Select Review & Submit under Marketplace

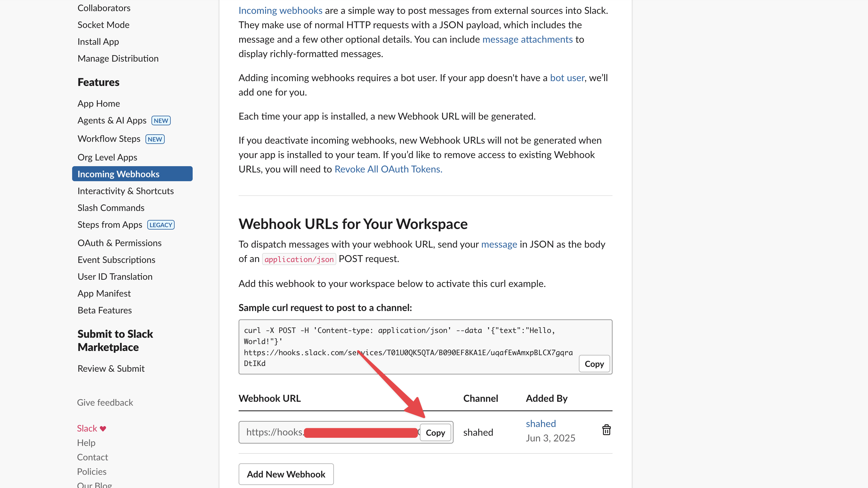pos(111,368)
